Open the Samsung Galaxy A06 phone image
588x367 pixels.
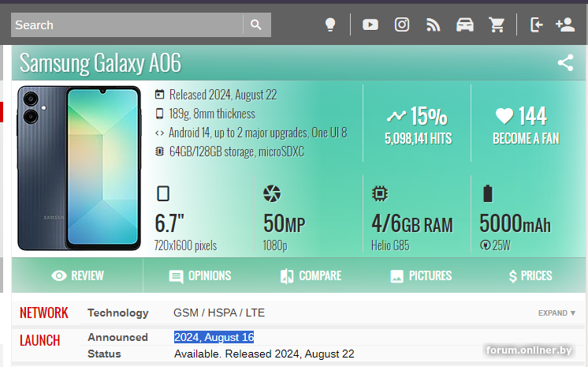tap(79, 168)
